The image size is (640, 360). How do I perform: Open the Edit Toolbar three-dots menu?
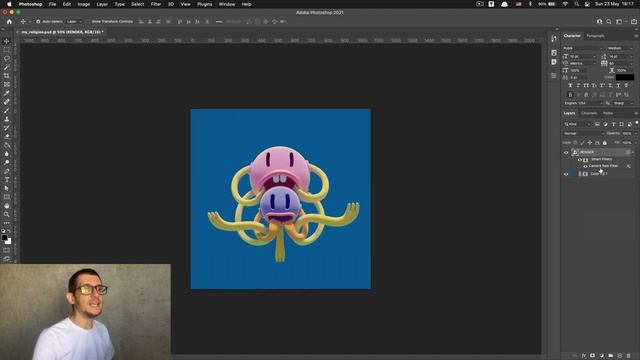pyautogui.click(x=7, y=223)
